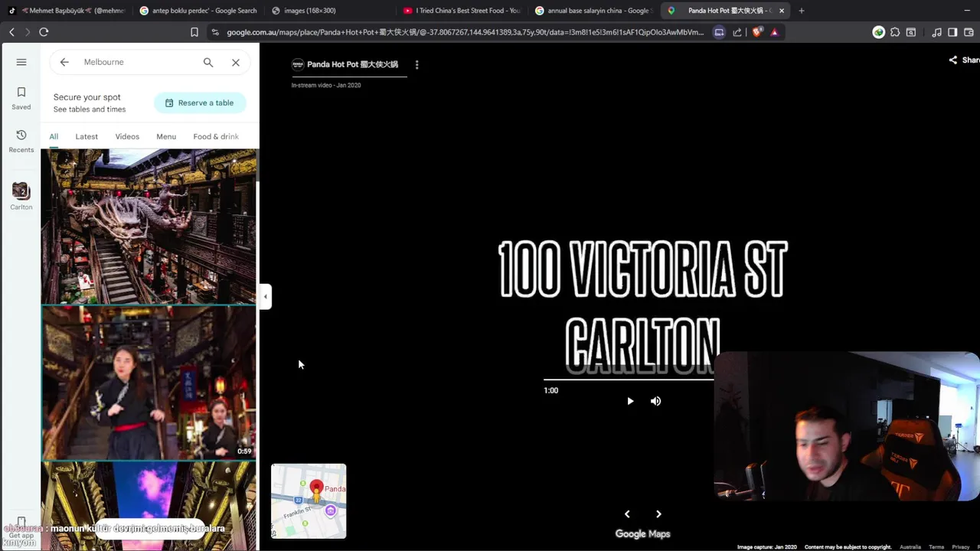This screenshot has height=551, width=980.
Task: Open the three-dot menu beside Panda Hot Pot
Action: coord(416,65)
